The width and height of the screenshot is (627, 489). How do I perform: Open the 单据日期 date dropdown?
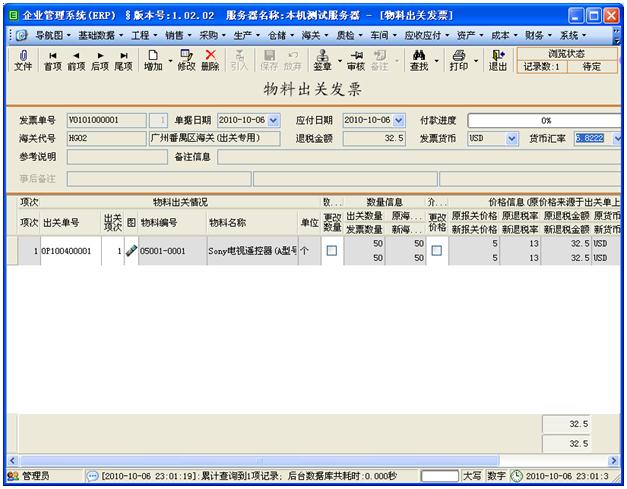(274, 120)
